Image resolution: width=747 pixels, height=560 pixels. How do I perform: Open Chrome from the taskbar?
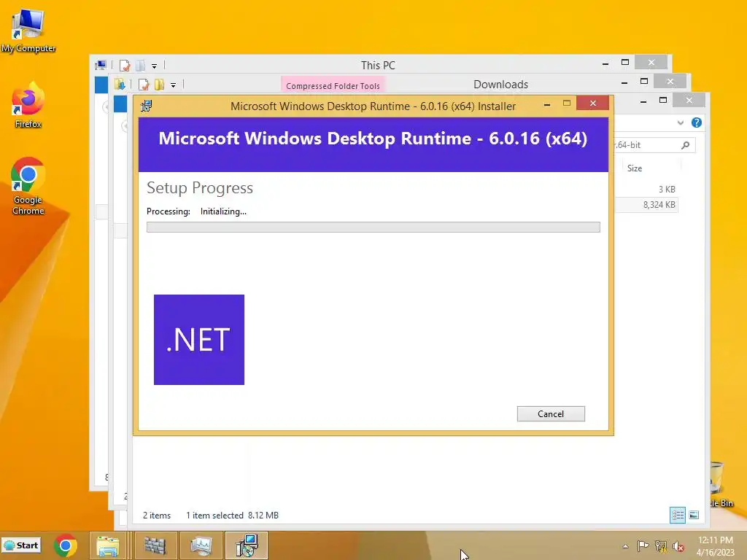pyautogui.click(x=65, y=545)
